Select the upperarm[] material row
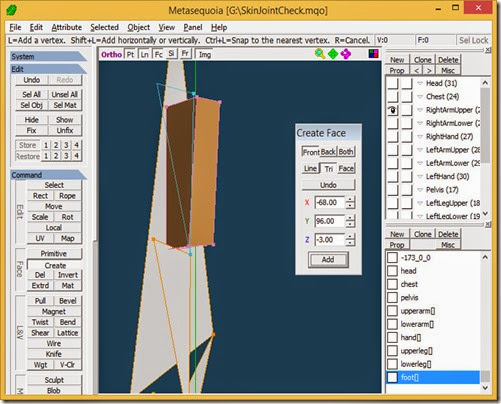This screenshot has height=404, width=501. pos(433,311)
